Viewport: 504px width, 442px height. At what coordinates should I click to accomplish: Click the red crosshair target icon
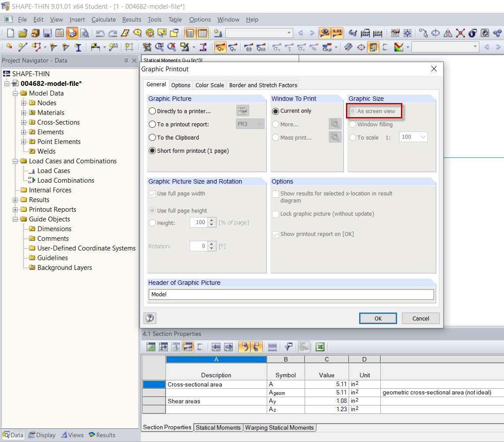pos(361,47)
